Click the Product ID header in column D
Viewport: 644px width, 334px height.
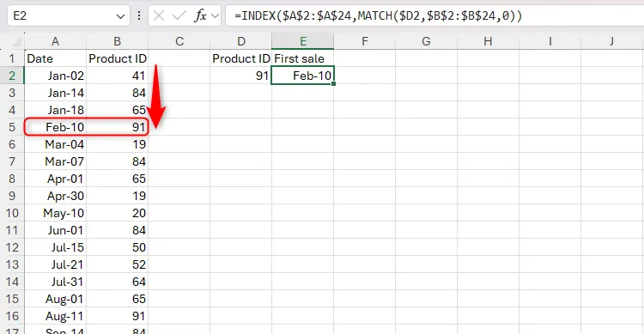[241, 58]
